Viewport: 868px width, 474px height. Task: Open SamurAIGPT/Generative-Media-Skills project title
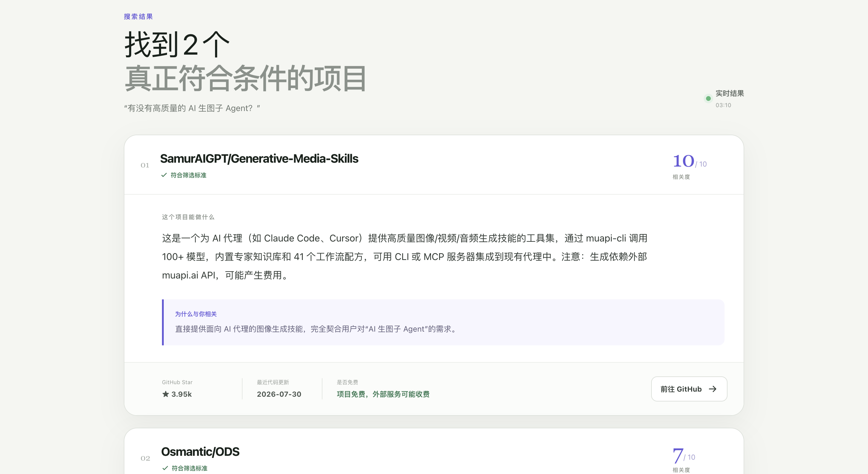pos(259,158)
